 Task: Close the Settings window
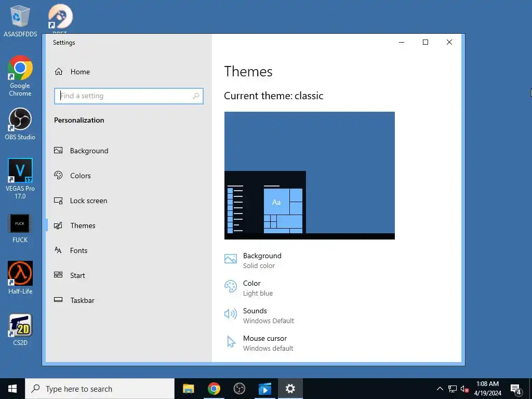click(449, 42)
